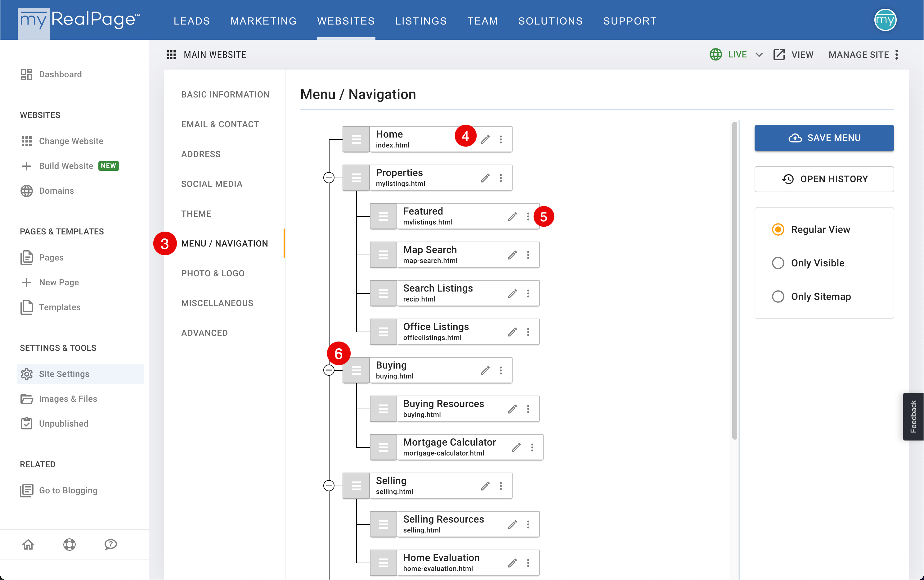Open the Advanced settings section
Image resolution: width=924 pixels, height=580 pixels.
tap(204, 333)
